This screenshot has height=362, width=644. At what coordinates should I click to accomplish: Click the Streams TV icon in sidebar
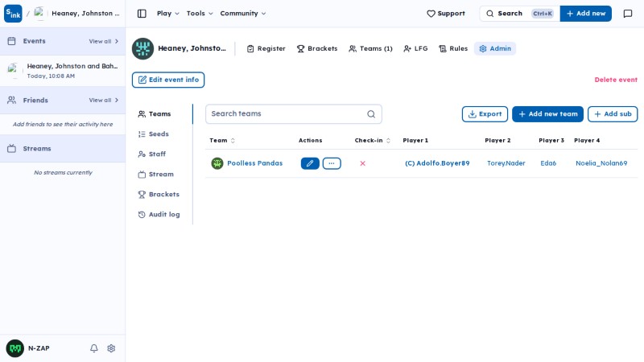point(11,149)
